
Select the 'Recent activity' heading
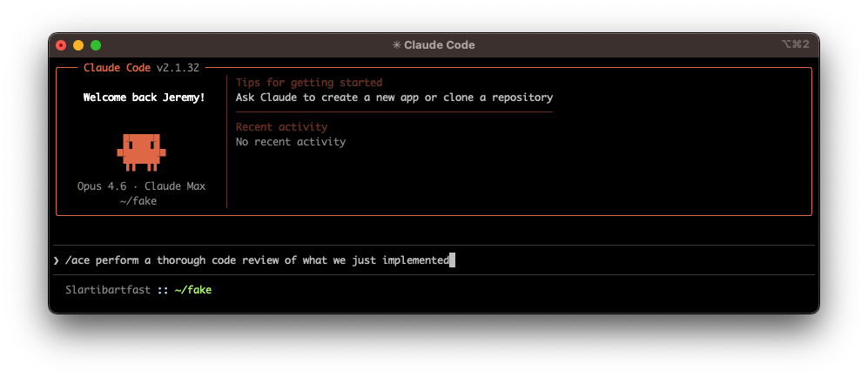(x=281, y=127)
